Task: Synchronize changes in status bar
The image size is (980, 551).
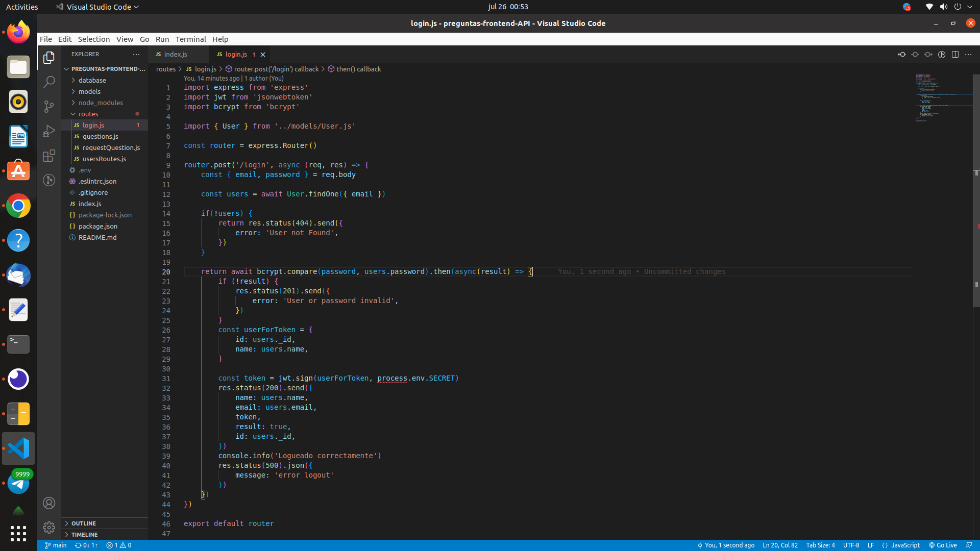Action: coord(86,545)
